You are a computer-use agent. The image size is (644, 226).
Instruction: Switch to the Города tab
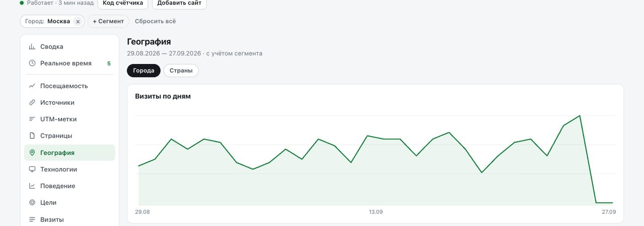pos(144,71)
